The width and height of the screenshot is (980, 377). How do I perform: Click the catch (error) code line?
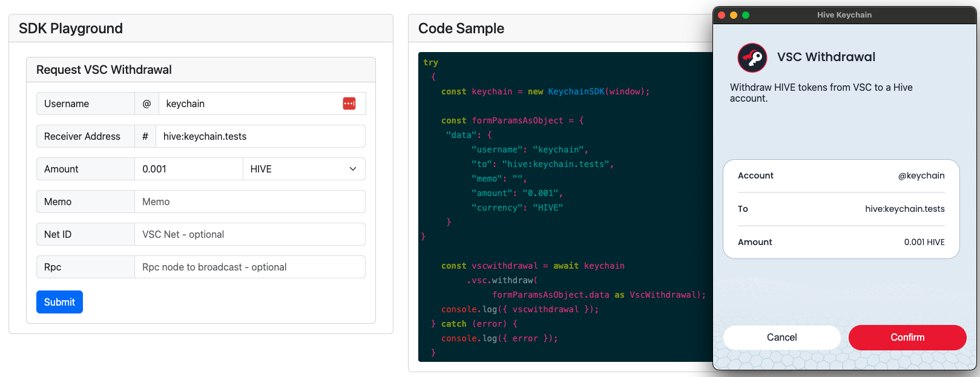474,324
